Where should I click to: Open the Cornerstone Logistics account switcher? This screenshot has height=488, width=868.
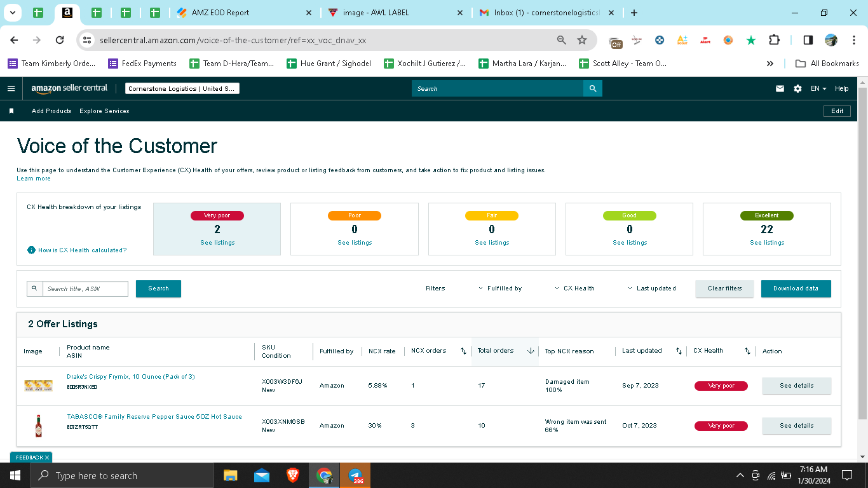tap(182, 89)
